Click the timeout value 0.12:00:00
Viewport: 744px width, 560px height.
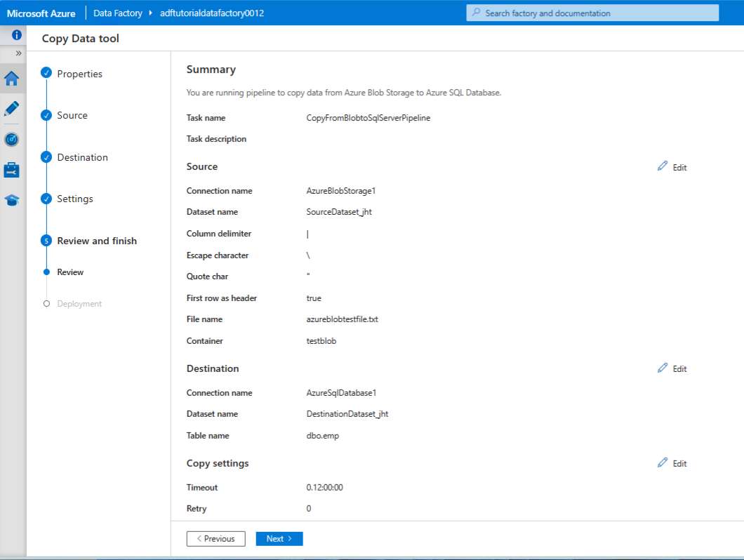pos(324,488)
